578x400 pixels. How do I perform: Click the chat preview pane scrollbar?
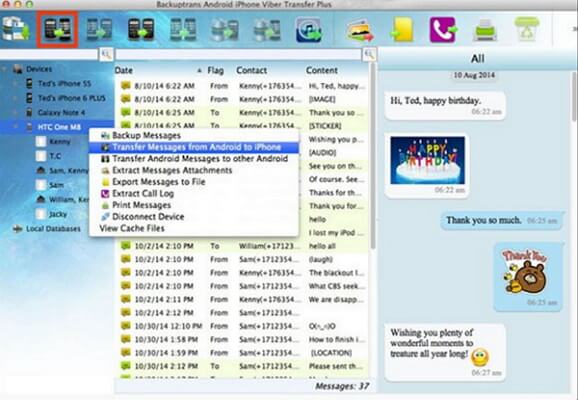pyautogui.click(x=574, y=96)
